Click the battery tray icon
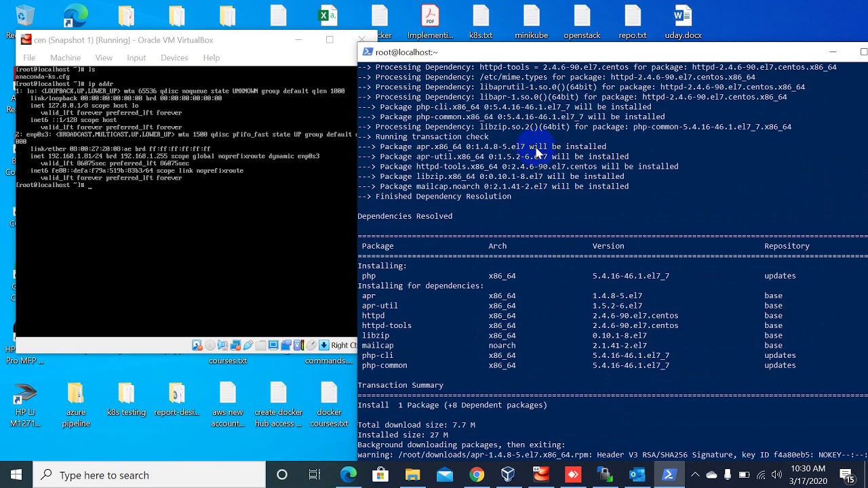This screenshot has height=488, width=868. coord(744,474)
